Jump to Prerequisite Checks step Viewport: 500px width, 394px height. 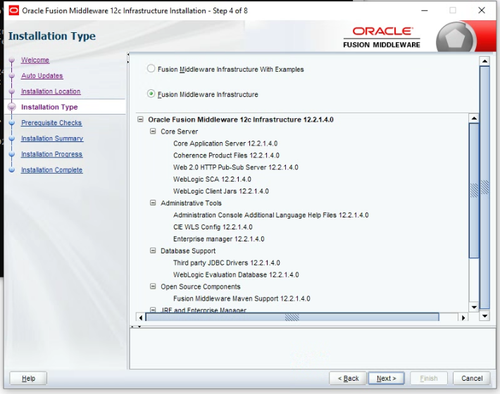point(51,123)
